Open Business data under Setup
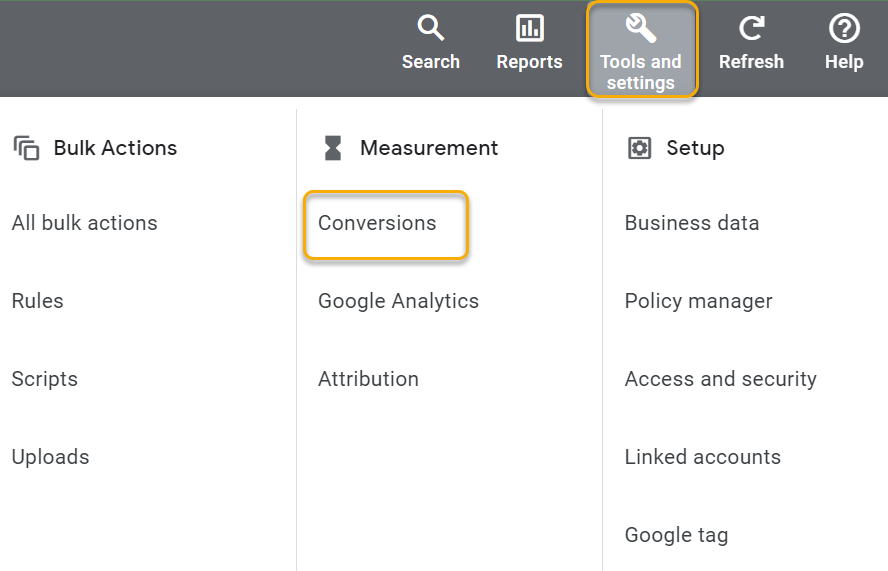888x571 pixels. tap(692, 223)
